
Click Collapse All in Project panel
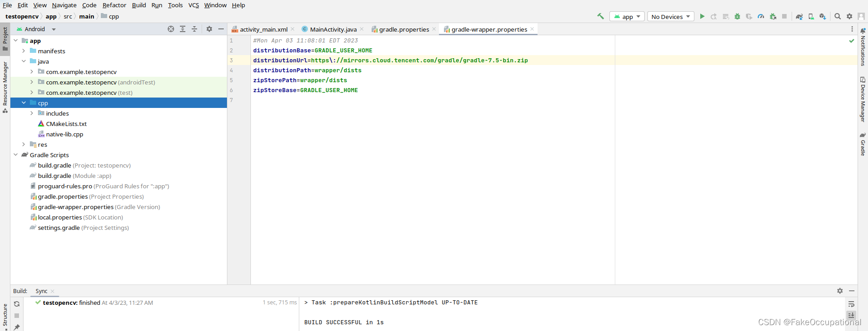(x=194, y=29)
